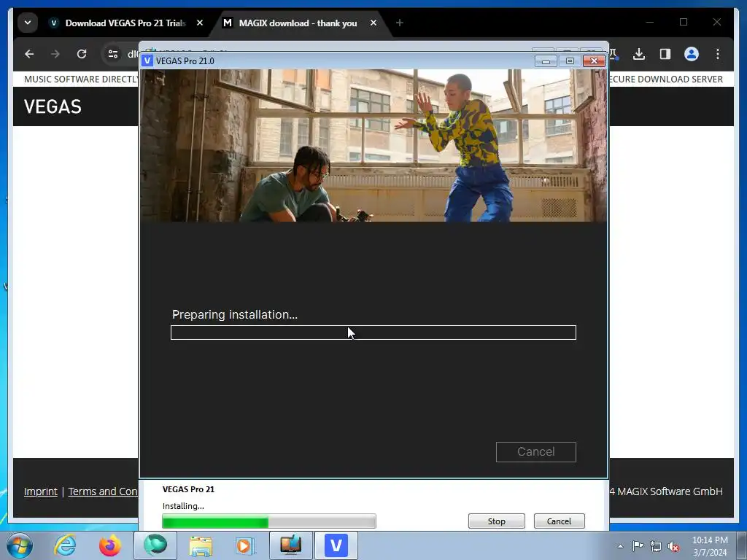Open Chrome three-dot menu
Screen dimensions: 747x560
pyautogui.click(x=718, y=54)
